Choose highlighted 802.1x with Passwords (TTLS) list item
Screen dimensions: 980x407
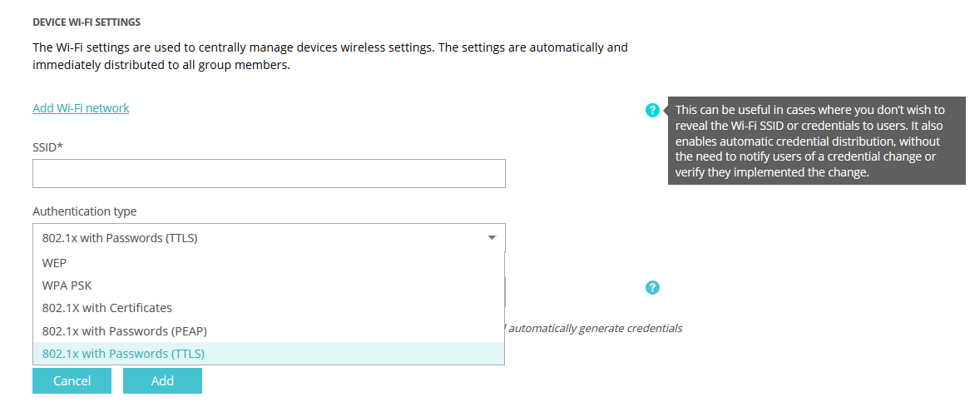(x=123, y=354)
